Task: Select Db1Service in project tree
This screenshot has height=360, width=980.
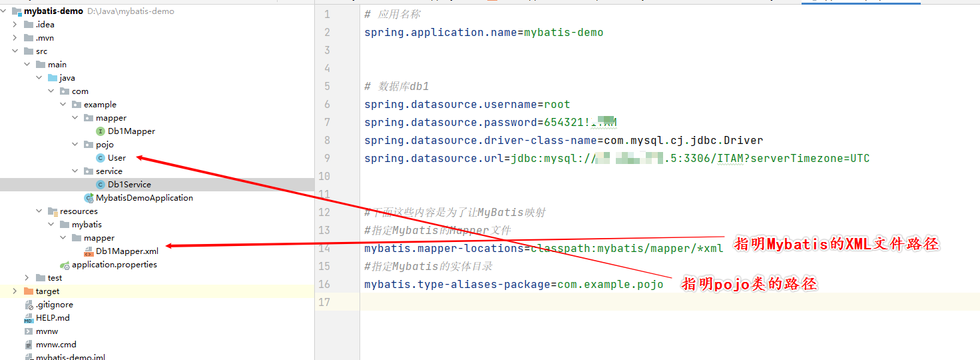Action: pos(129,185)
